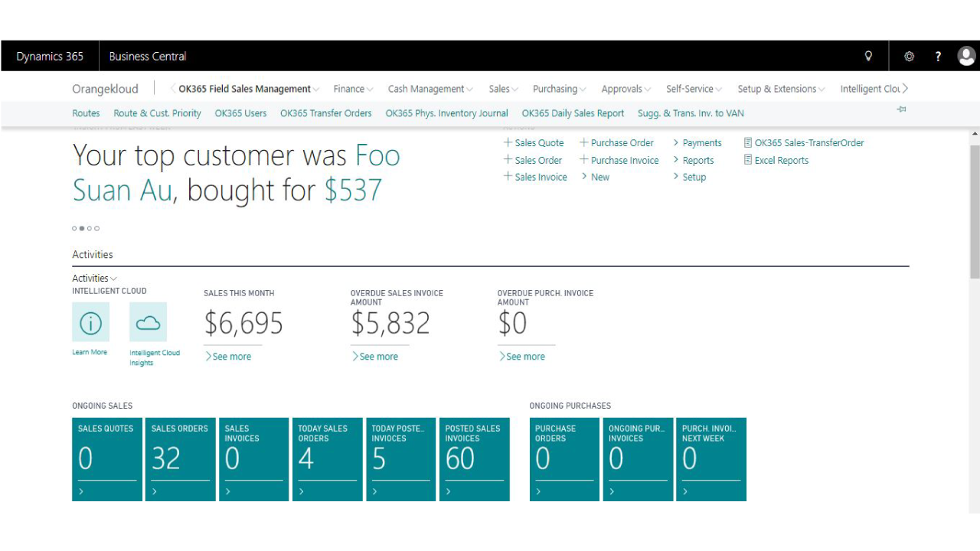Image resolution: width=980 pixels, height=551 pixels.
Task: Open the Purchase Orders tile
Action: (564, 459)
